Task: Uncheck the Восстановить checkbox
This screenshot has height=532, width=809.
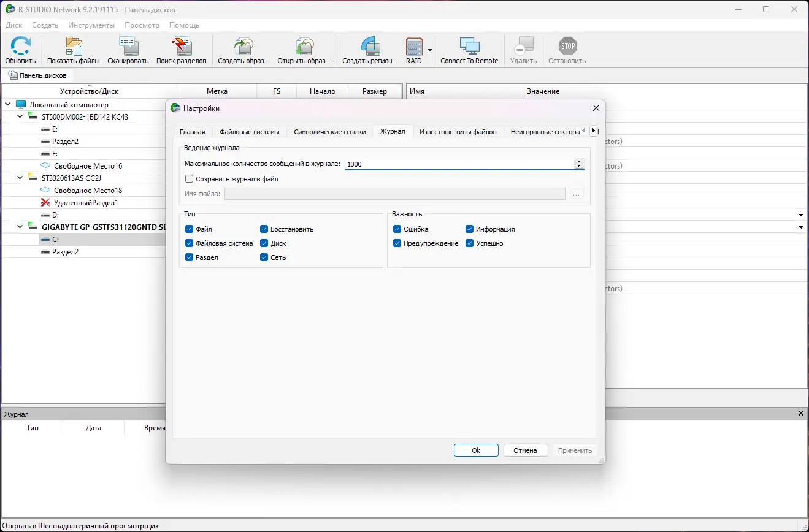Action: click(264, 229)
